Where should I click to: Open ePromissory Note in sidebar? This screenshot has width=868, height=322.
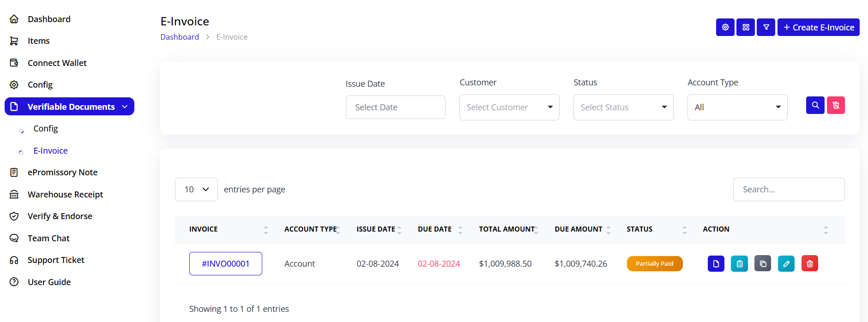coord(62,172)
